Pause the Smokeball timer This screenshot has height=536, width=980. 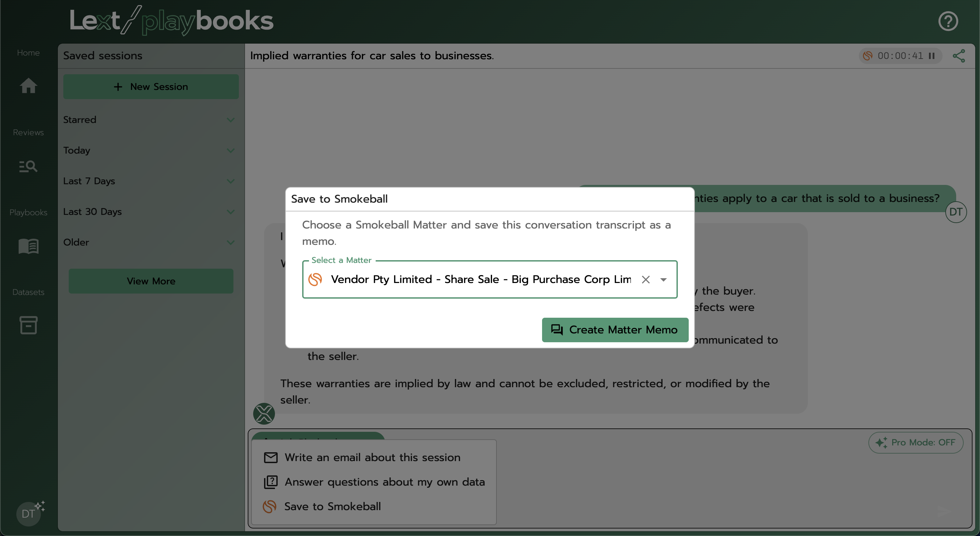(x=931, y=56)
